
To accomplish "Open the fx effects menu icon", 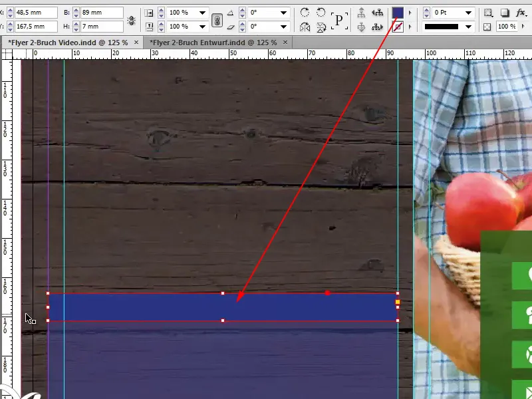I will (521, 13).
